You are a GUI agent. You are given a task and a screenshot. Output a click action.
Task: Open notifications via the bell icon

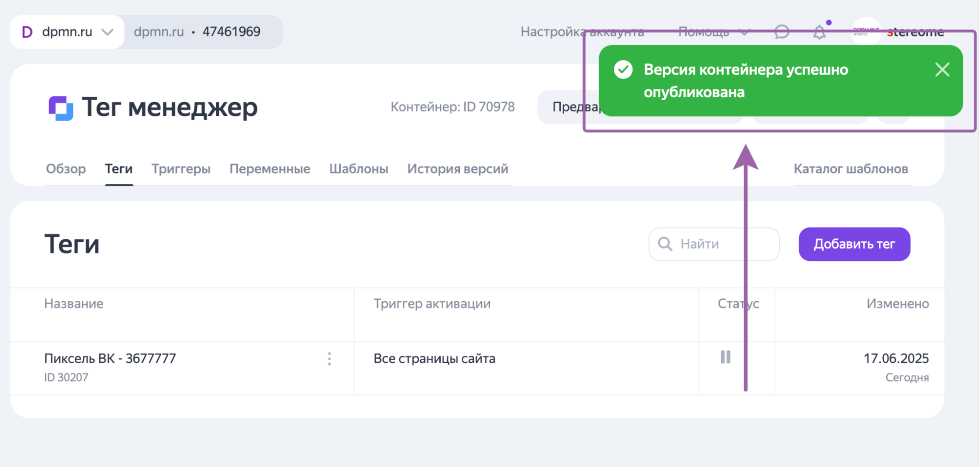tap(820, 32)
